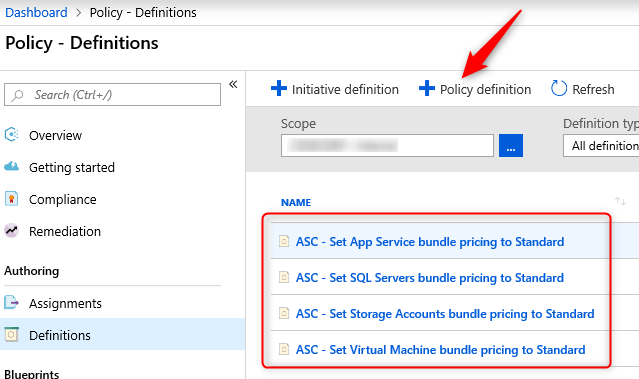Open Getting started cloud icon
639x379 pixels.
(x=11, y=166)
